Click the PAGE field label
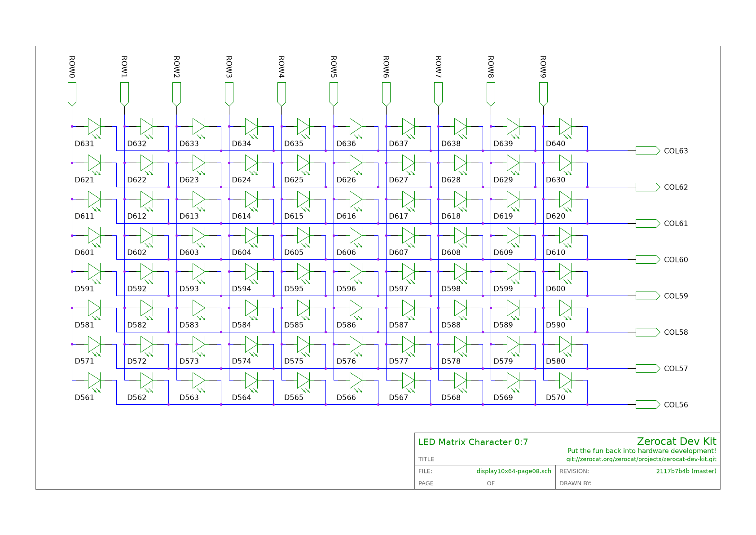 [426, 483]
